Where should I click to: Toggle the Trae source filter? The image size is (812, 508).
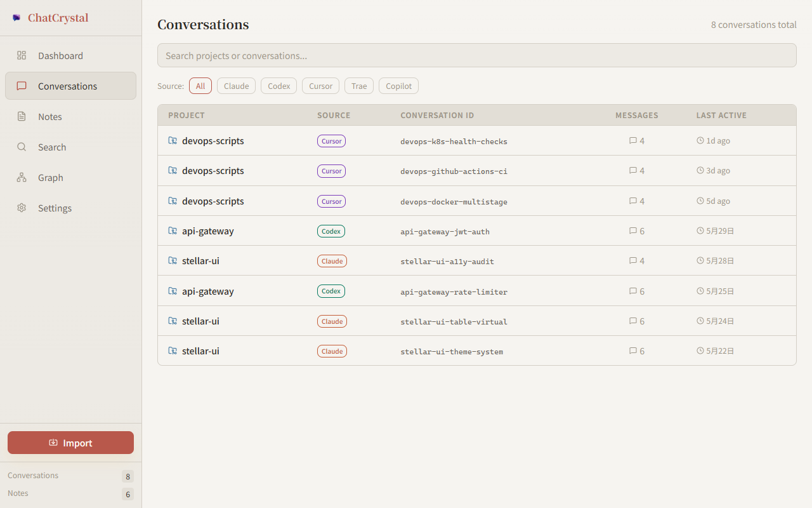pyautogui.click(x=359, y=86)
